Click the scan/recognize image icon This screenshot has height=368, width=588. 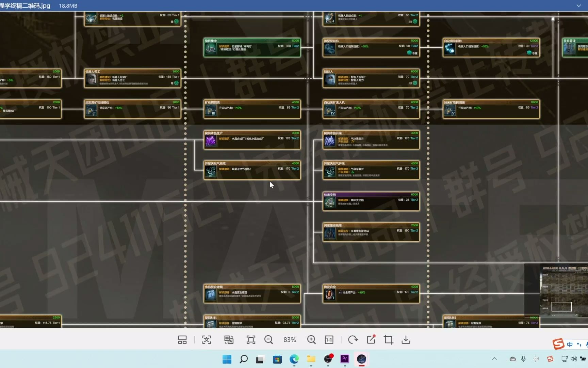click(x=207, y=340)
